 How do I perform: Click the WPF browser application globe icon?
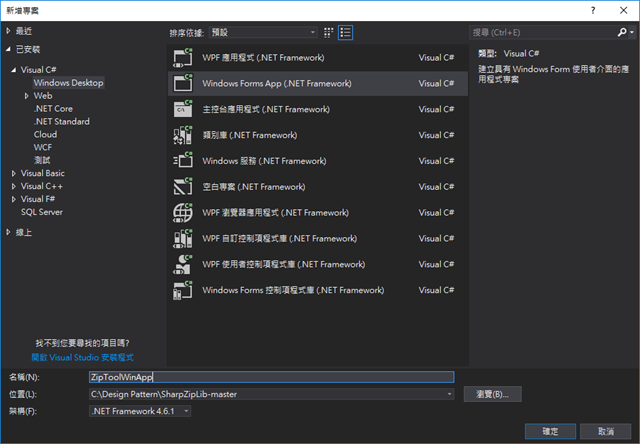click(182, 213)
